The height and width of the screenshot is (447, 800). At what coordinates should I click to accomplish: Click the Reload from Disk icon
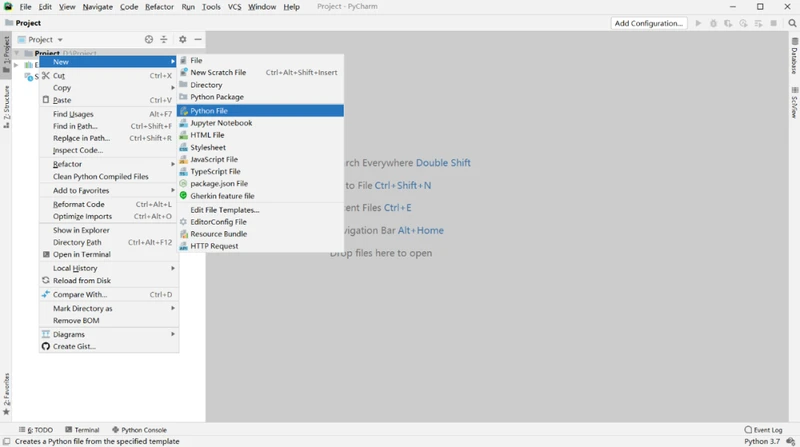46,280
